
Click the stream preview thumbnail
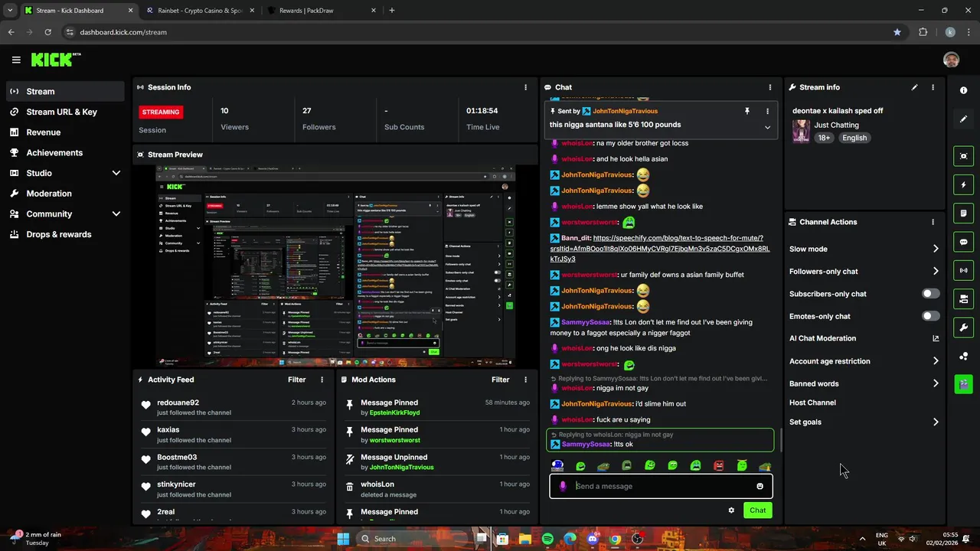(335, 266)
